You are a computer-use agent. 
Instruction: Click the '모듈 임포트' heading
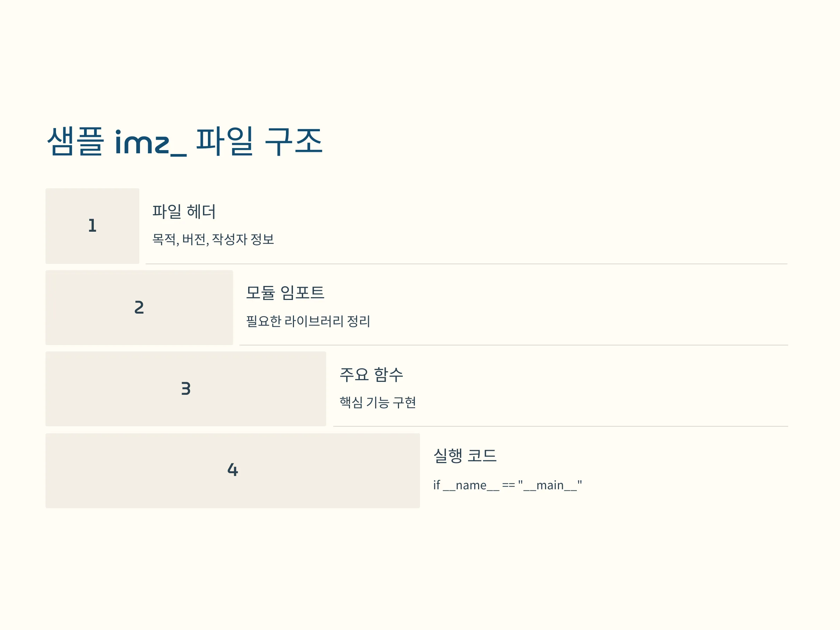(x=285, y=293)
